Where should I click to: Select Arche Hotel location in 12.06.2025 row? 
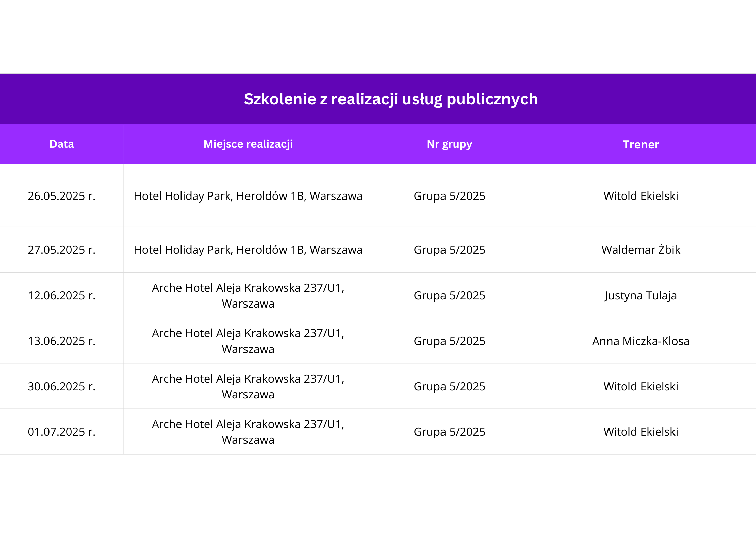[x=248, y=295]
